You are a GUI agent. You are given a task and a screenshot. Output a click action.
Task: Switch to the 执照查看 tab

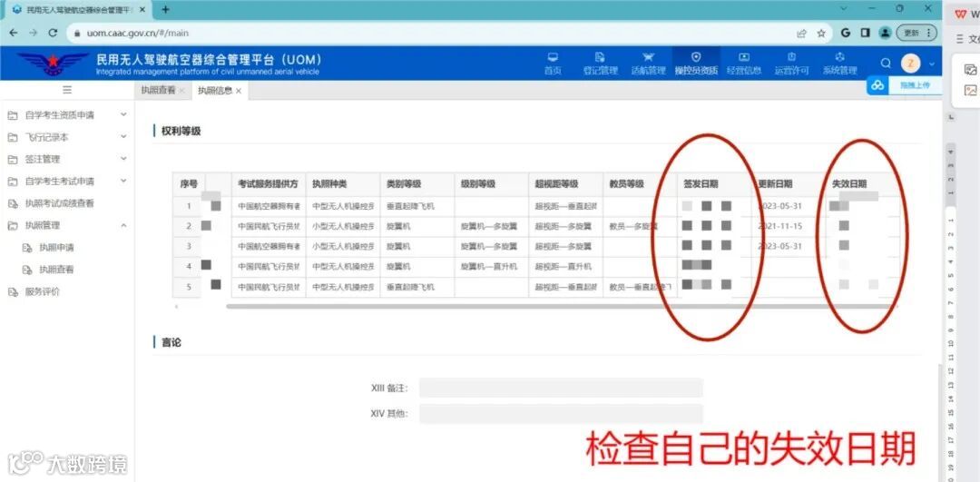pyautogui.click(x=158, y=90)
